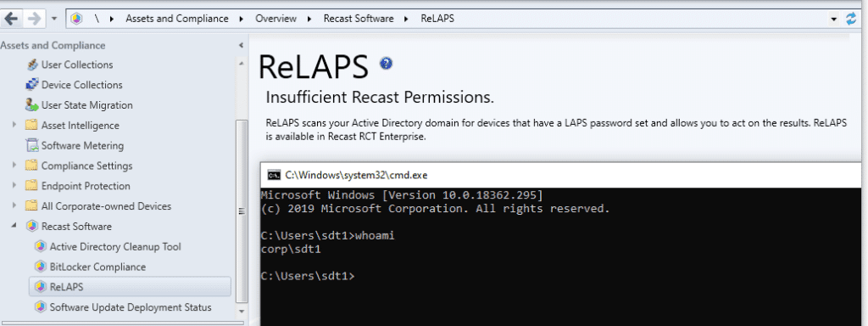Screen dimensions: 868x326
Task: Collapse the Recast Software tree node
Action: click(14, 226)
